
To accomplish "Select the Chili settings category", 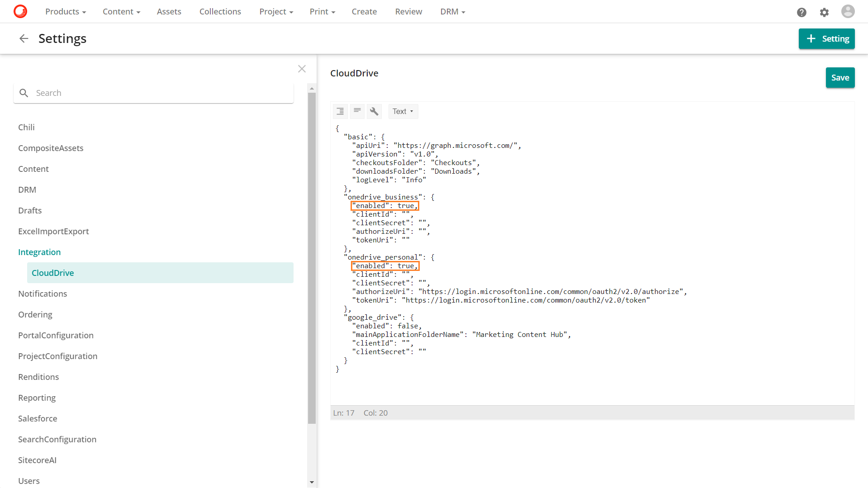I will pyautogui.click(x=26, y=127).
